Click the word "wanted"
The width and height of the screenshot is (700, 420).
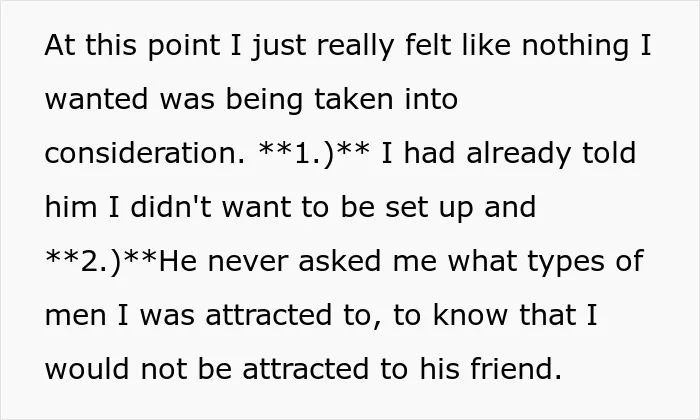(x=96, y=99)
